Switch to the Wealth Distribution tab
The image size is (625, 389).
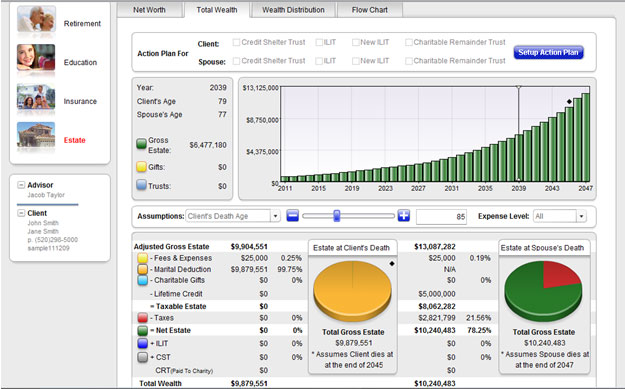tap(293, 10)
